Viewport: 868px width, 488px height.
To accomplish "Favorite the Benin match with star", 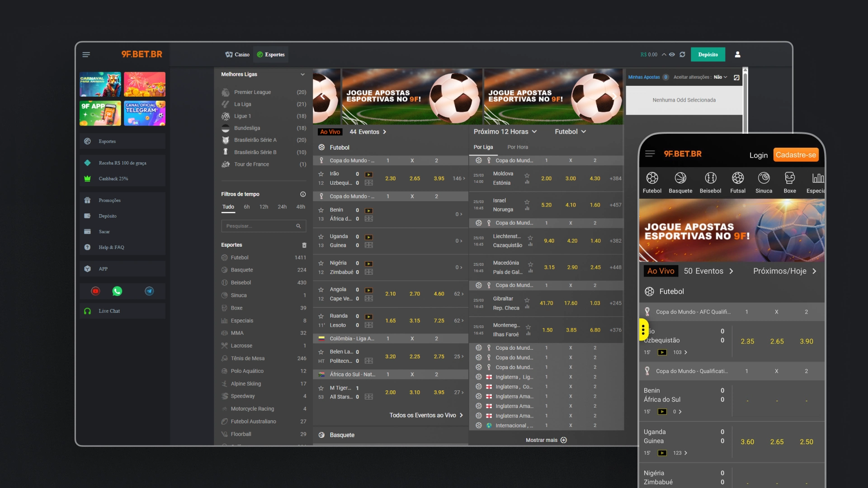I will (x=321, y=210).
